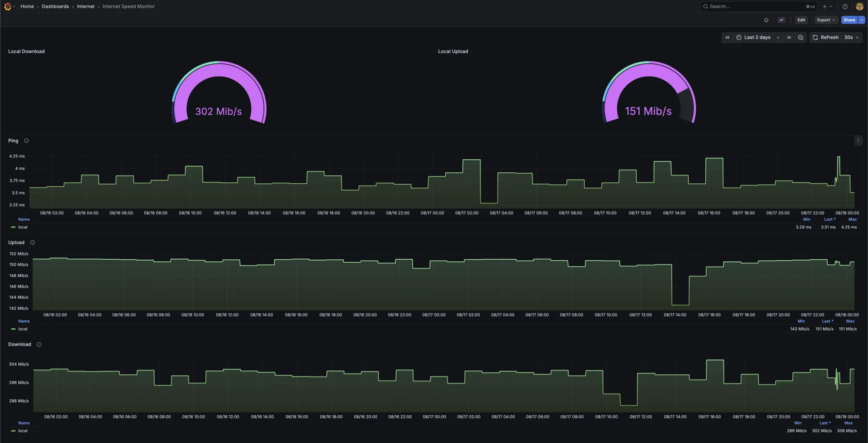
Task: Open the help question mark menu
Action: pyautogui.click(x=845, y=7)
